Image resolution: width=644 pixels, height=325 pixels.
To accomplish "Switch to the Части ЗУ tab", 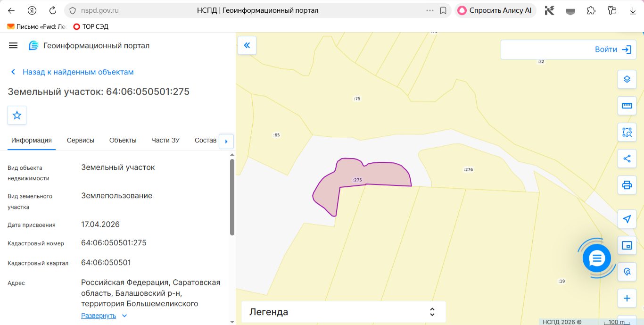I will (165, 140).
